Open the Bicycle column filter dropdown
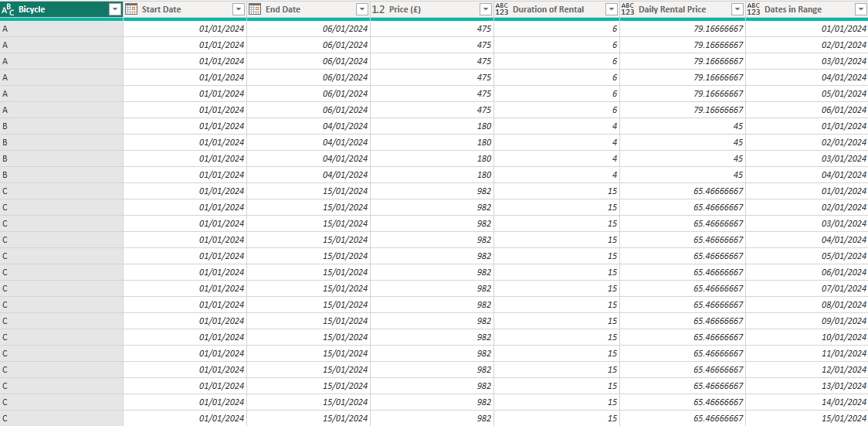868x426 pixels. (114, 9)
